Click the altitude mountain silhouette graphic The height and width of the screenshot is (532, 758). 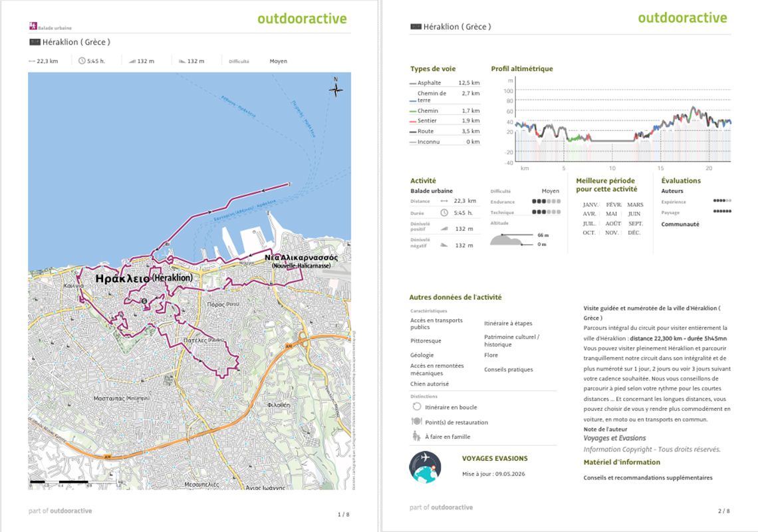(505, 239)
